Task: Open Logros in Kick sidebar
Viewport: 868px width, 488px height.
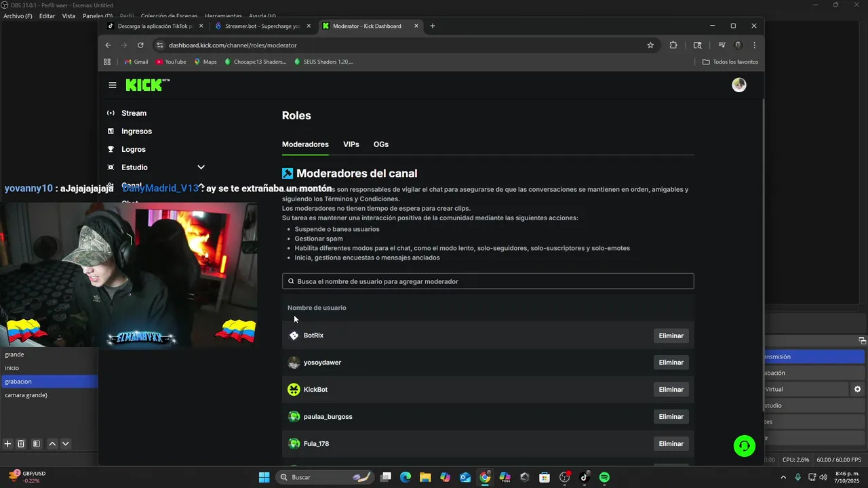Action: [x=134, y=149]
